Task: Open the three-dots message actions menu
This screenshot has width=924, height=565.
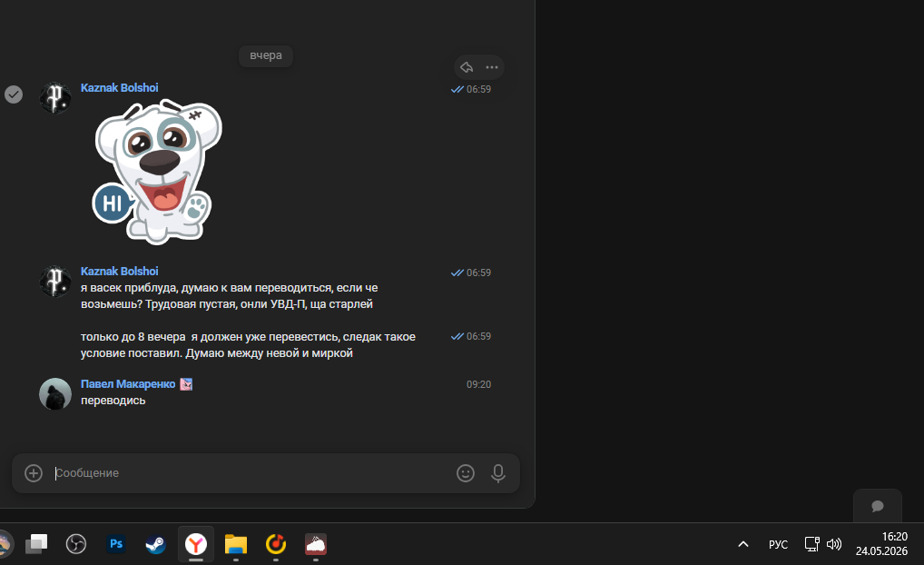Action: [x=492, y=67]
